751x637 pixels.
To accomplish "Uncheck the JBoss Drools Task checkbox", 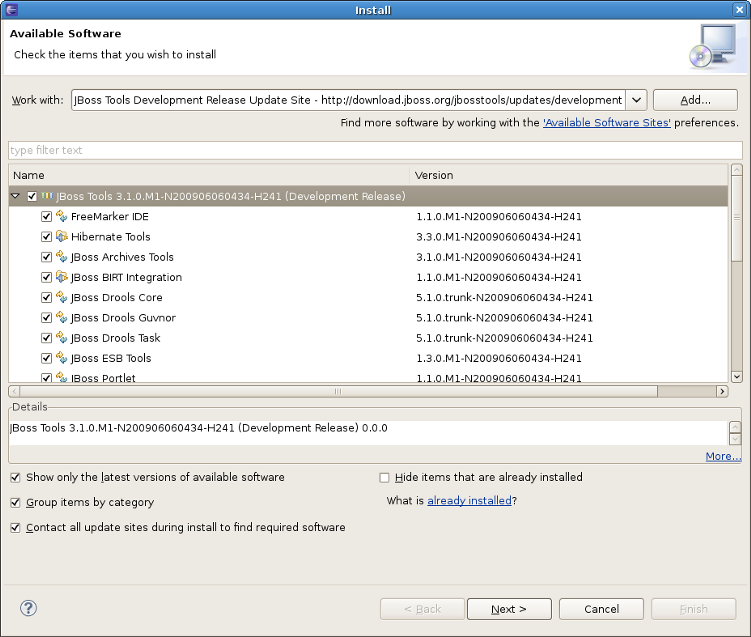I will (x=46, y=338).
